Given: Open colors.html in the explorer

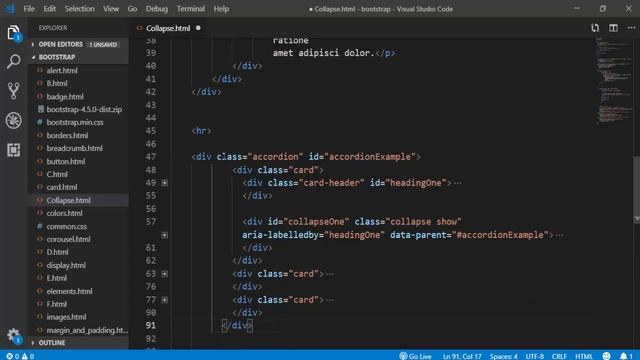Looking at the screenshot, I should click(78, 213).
